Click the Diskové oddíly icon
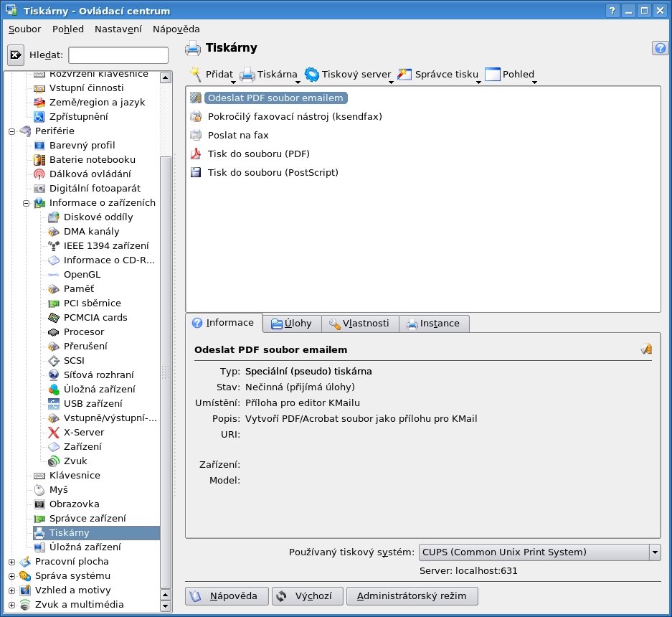 point(54,217)
